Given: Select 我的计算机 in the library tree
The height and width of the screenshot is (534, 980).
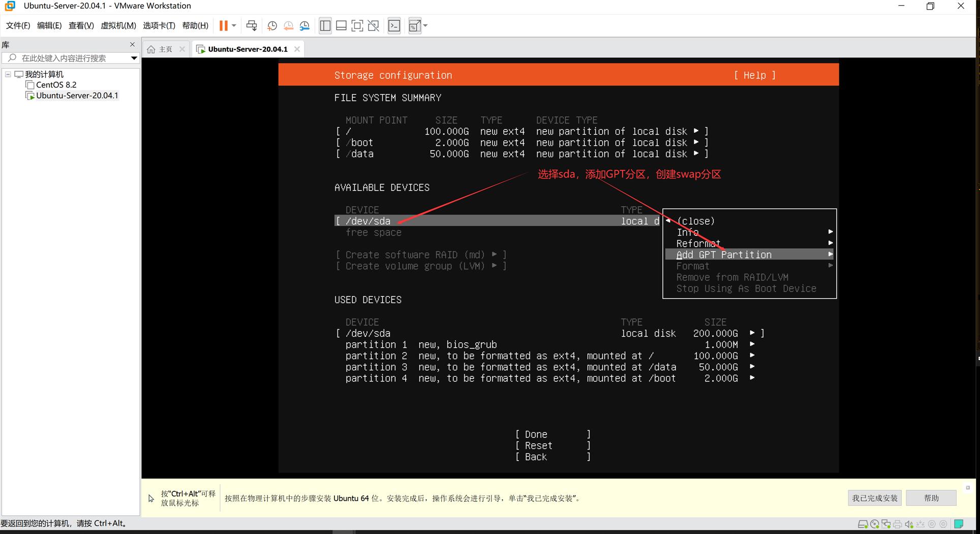Looking at the screenshot, I should tap(44, 74).
